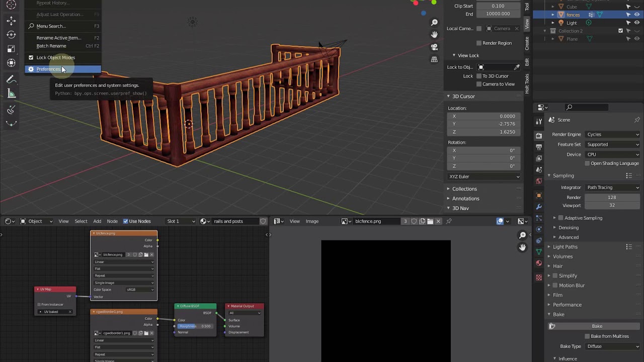
Task: Click the pan hand icon in image editor
Action: tap(523, 247)
